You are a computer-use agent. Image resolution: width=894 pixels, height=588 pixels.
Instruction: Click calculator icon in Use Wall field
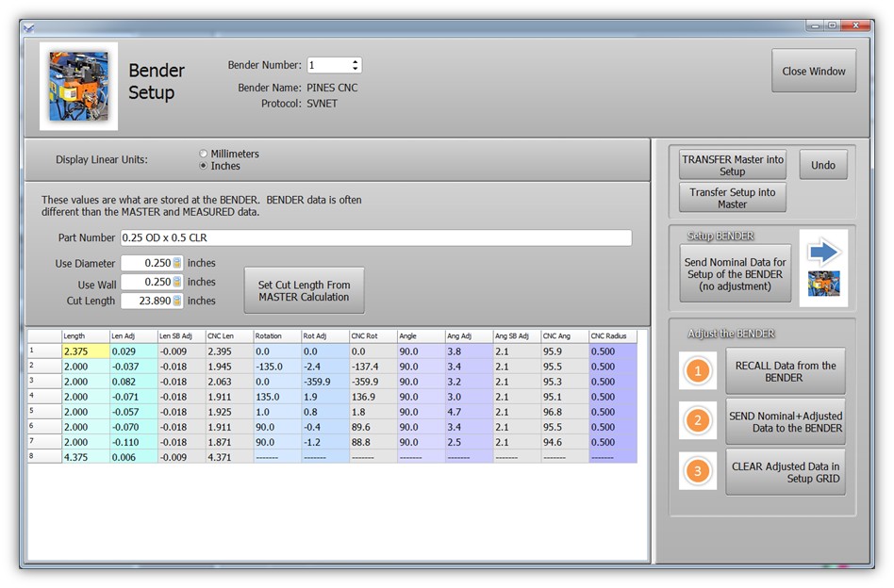pos(177,282)
